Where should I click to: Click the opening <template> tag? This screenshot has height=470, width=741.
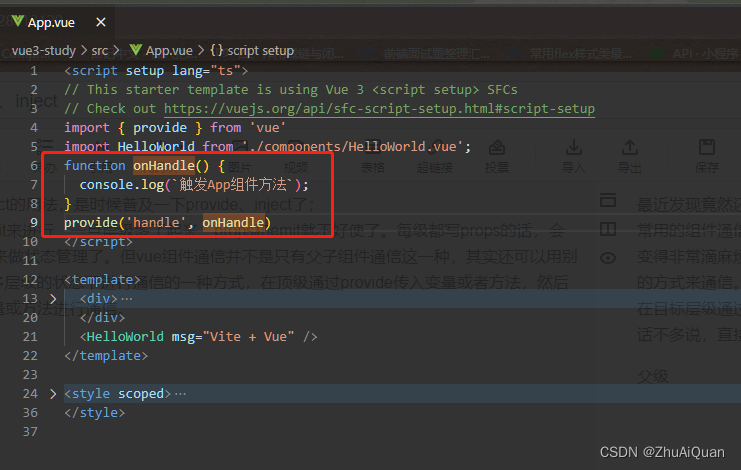point(102,280)
